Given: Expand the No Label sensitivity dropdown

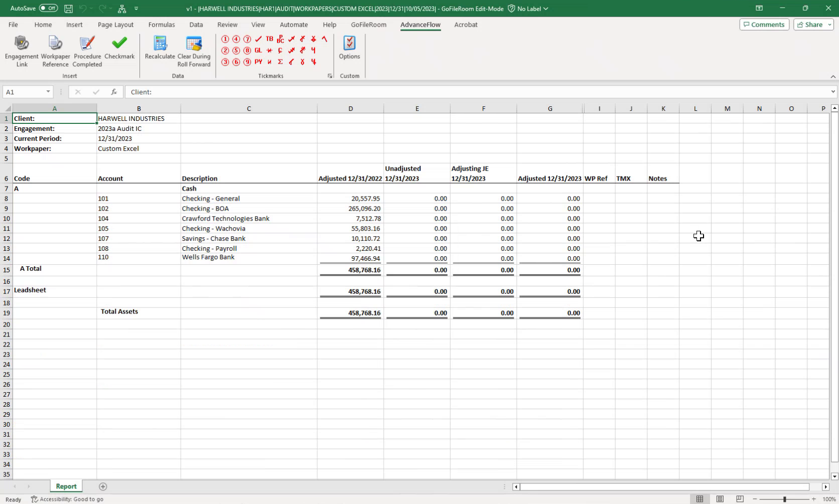Looking at the screenshot, I should (532, 9).
